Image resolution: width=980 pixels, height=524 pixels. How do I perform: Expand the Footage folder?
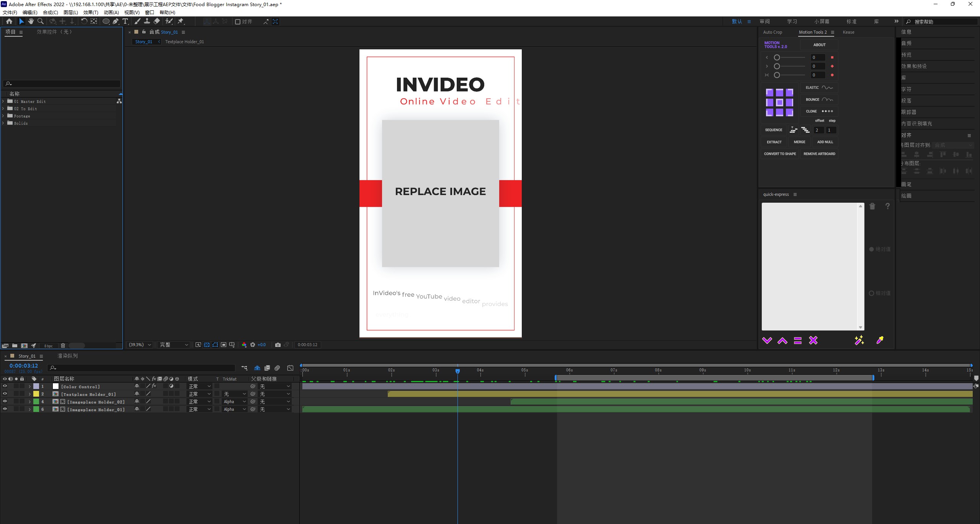point(3,116)
